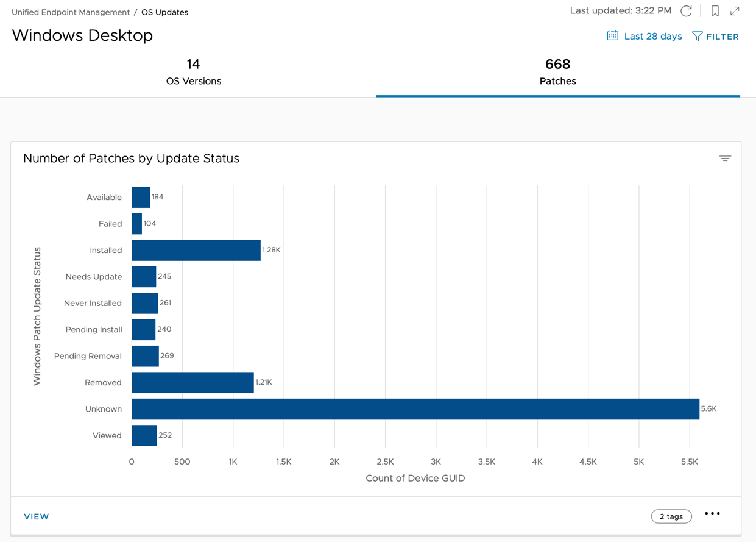Select the Failed status bar with 104
Viewport: 756px width, 542px height.
[137, 224]
